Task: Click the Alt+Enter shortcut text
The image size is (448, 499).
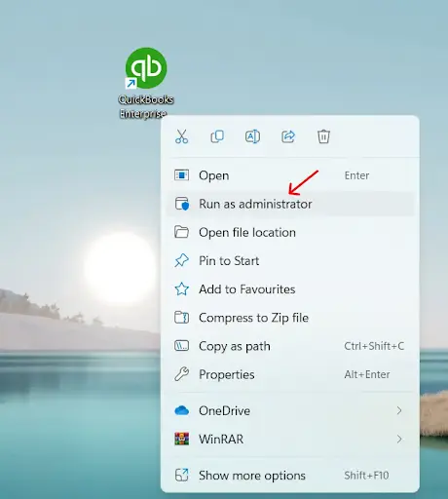Action: 367,374
